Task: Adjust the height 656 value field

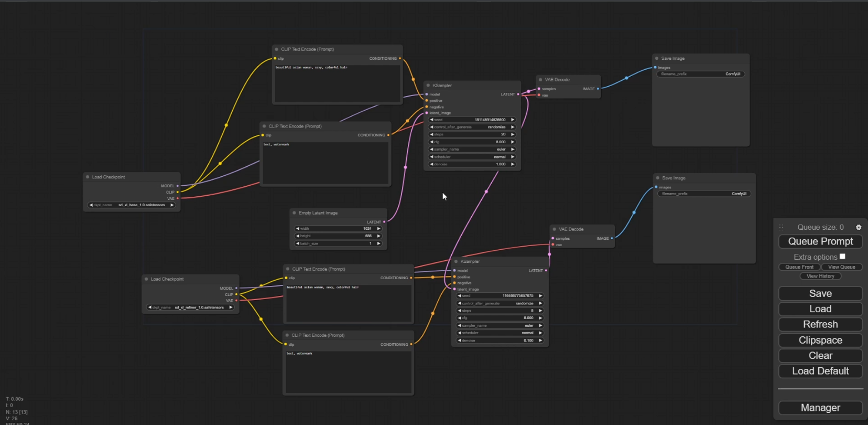Action: point(338,236)
